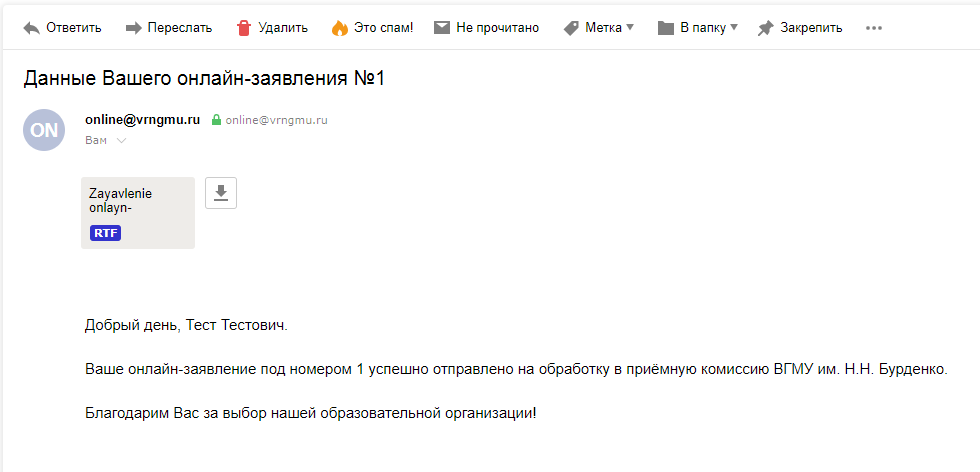980x472 pixels.
Task: Click the Ответить text label
Action: click(74, 28)
